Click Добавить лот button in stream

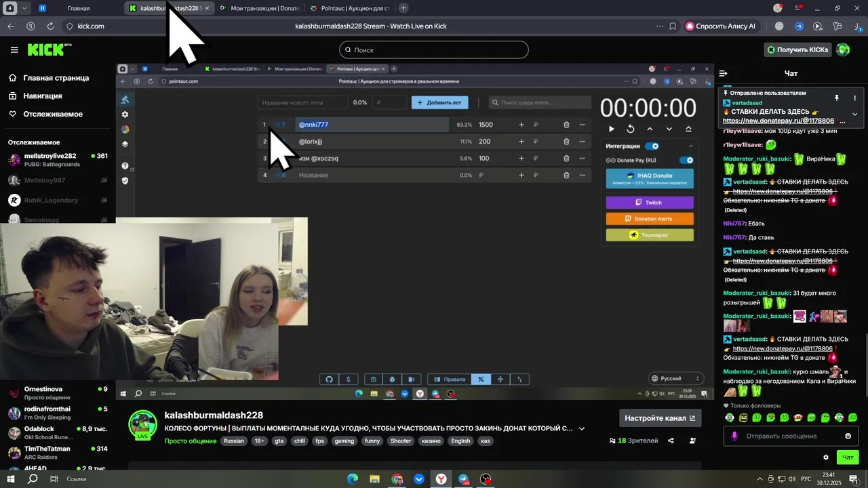point(439,102)
